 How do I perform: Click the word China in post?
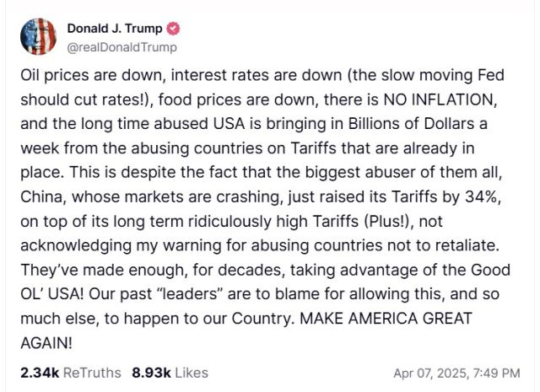[x=43, y=197]
